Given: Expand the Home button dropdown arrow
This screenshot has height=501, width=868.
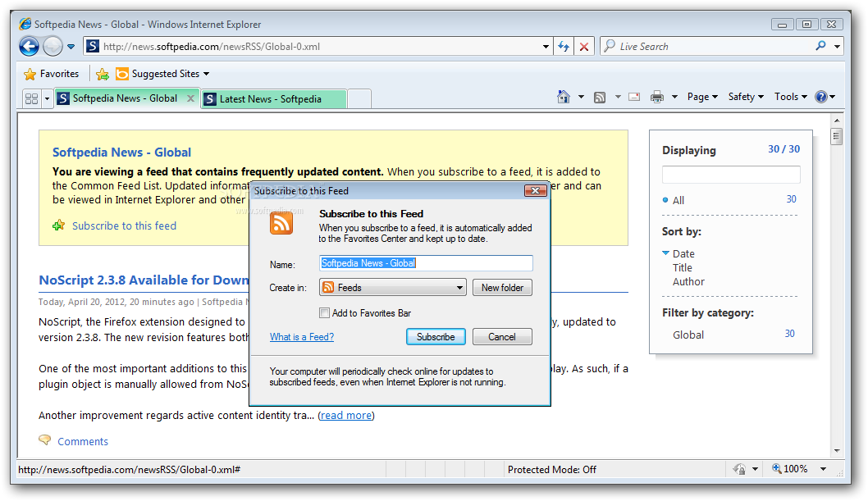Looking at the screenshot, I should click(x=581, y=98).
